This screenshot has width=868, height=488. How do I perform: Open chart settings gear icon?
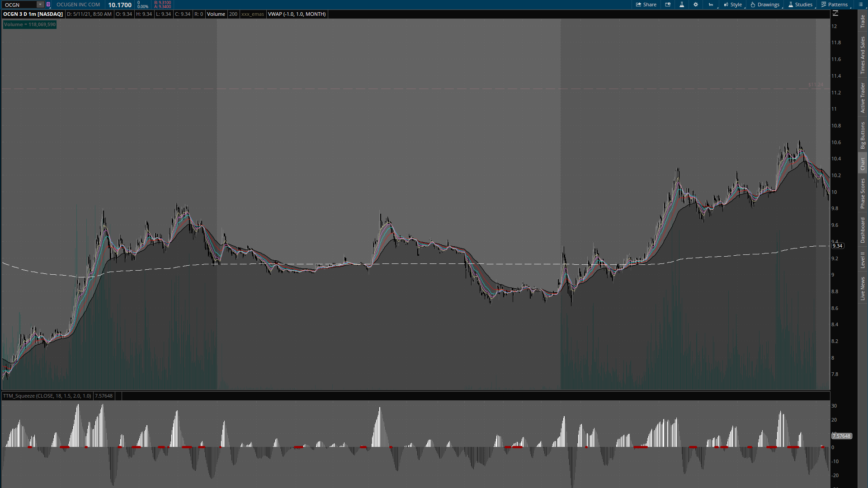(x=696, y=5)
